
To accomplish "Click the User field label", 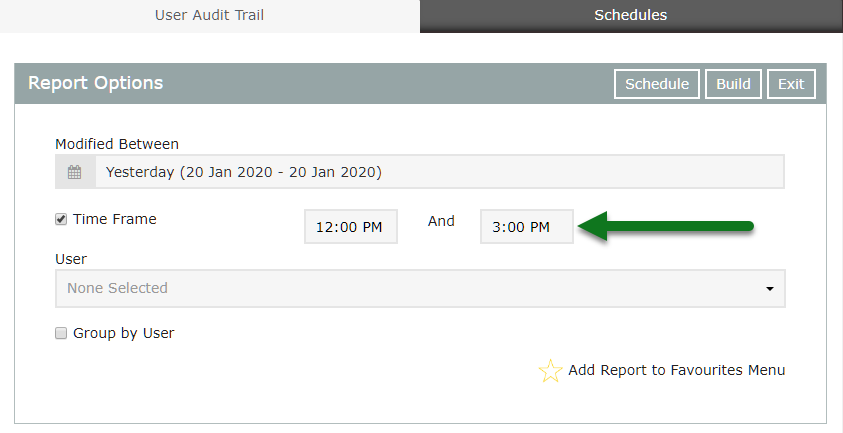I will click(71, 259).
